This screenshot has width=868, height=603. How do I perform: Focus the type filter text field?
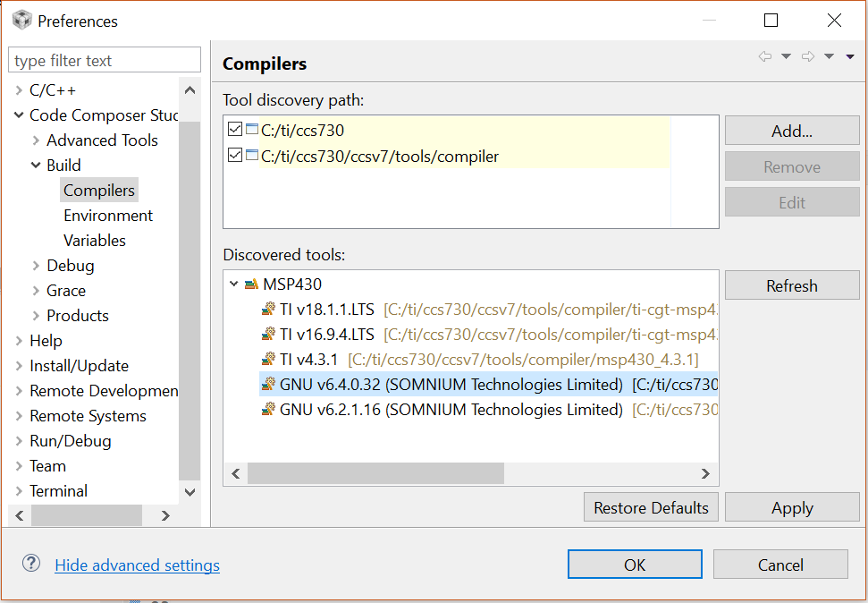(105, 61)
